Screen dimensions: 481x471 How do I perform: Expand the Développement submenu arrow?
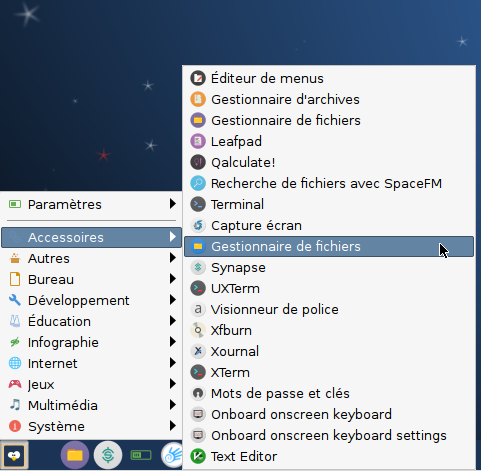tap(172, 300)
